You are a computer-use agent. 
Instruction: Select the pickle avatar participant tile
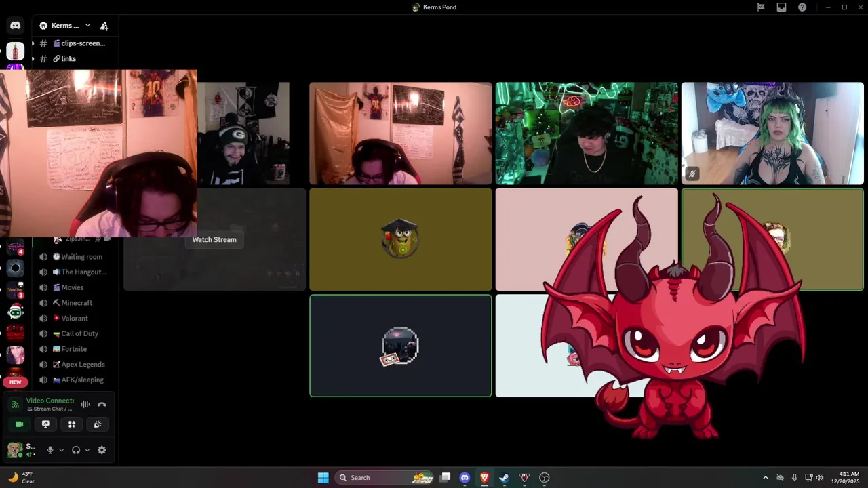(x=401, y=239)
